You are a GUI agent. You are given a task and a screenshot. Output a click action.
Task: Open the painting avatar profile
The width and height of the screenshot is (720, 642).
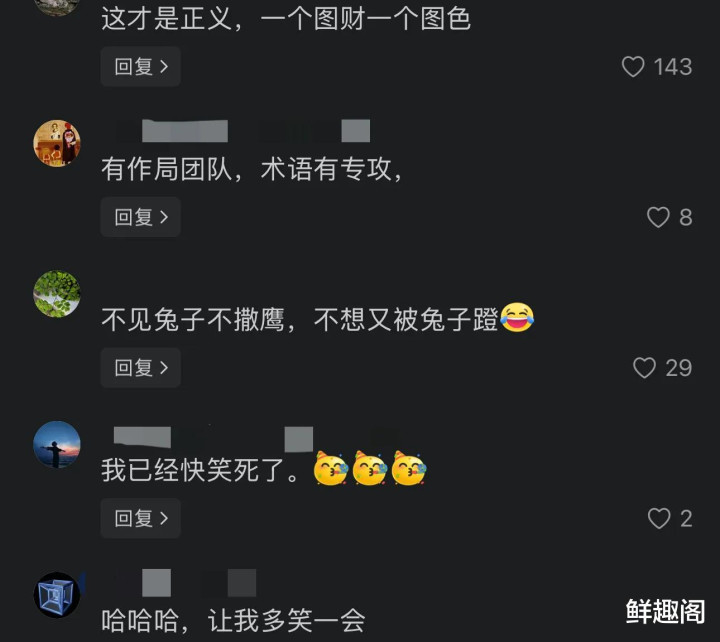tap(57, 143)
